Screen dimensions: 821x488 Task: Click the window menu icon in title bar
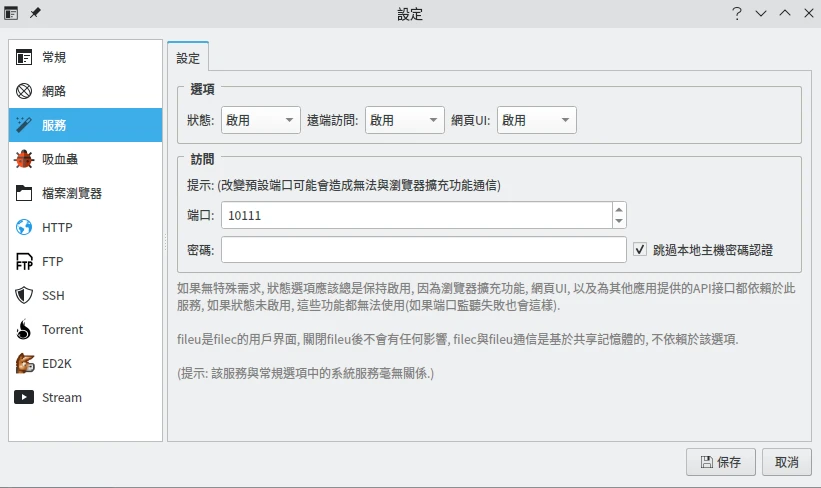click(x=11, y=13)
